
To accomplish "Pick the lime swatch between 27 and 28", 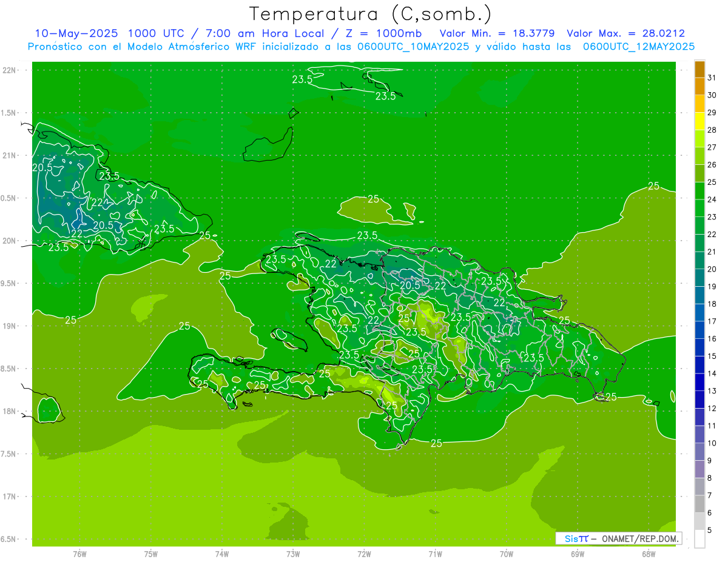I will [x=699, y=139].
